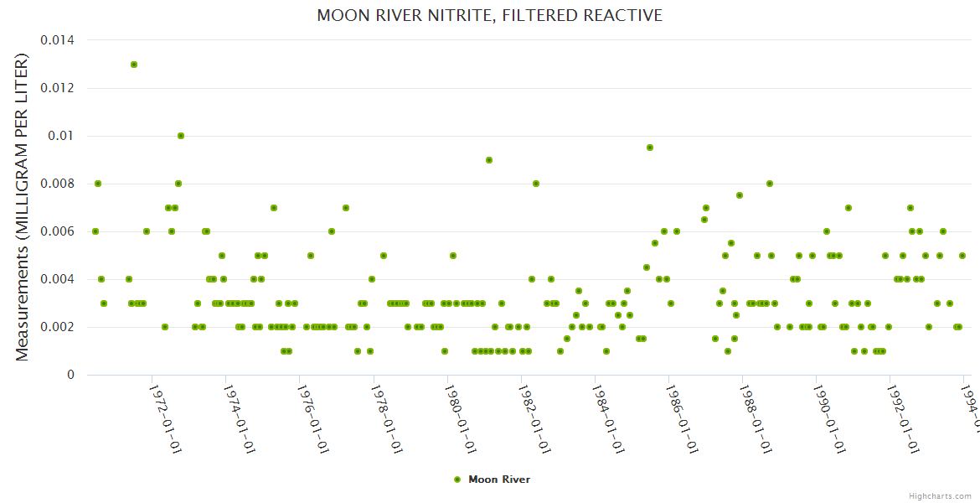Screen dimensions: 980x503
Task: Select the 0.008 data point near 1982
Action: tap(536, 184)
